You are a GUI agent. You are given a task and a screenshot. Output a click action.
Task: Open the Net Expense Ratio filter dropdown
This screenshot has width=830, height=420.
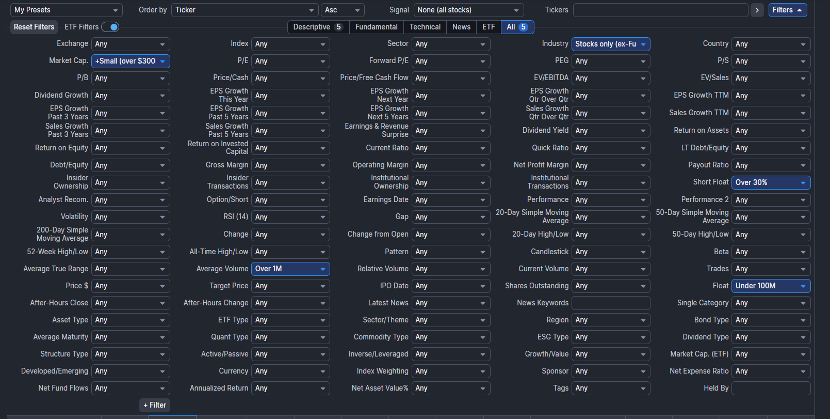(x=771, y=371)
